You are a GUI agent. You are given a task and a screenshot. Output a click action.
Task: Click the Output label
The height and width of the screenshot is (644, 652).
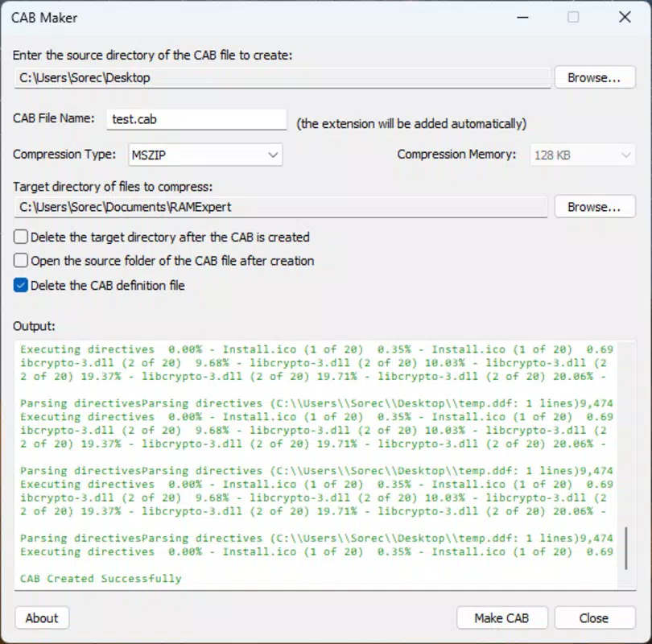[x=34, y=326]
